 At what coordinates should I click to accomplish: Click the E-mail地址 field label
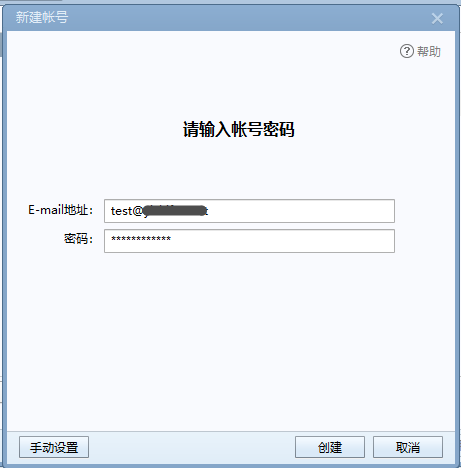61,210
